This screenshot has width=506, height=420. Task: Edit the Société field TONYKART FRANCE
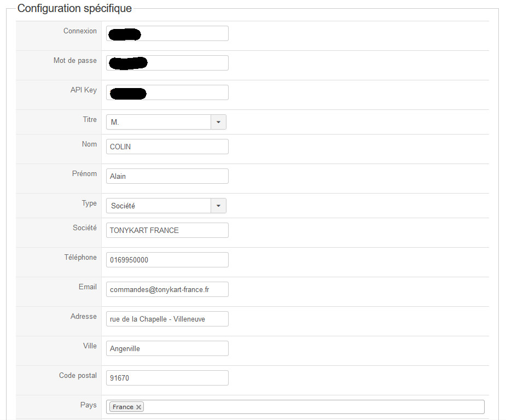pos(167,230)
